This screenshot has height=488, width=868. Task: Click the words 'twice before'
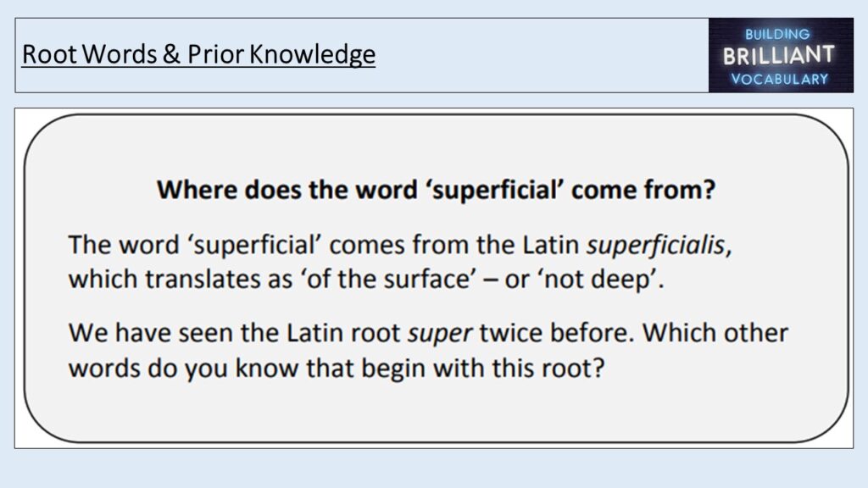tap(555, 333)
